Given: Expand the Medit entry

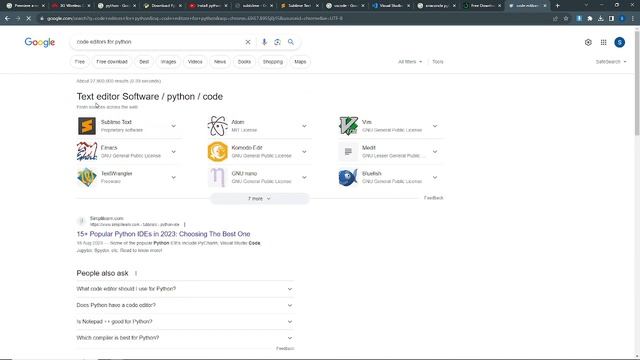Looking at the screenshot, I should point(435,152).
